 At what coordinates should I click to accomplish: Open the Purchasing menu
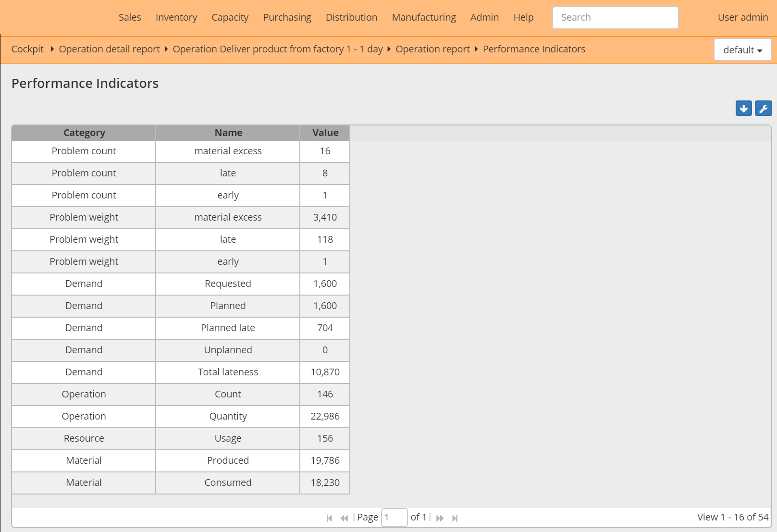(x=286, y=17)
